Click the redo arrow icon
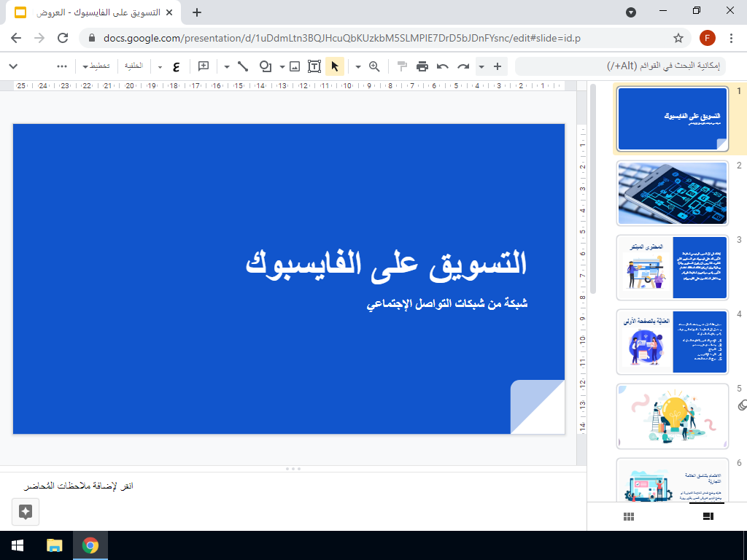This screenshot has width=747, height=560. 463,66
